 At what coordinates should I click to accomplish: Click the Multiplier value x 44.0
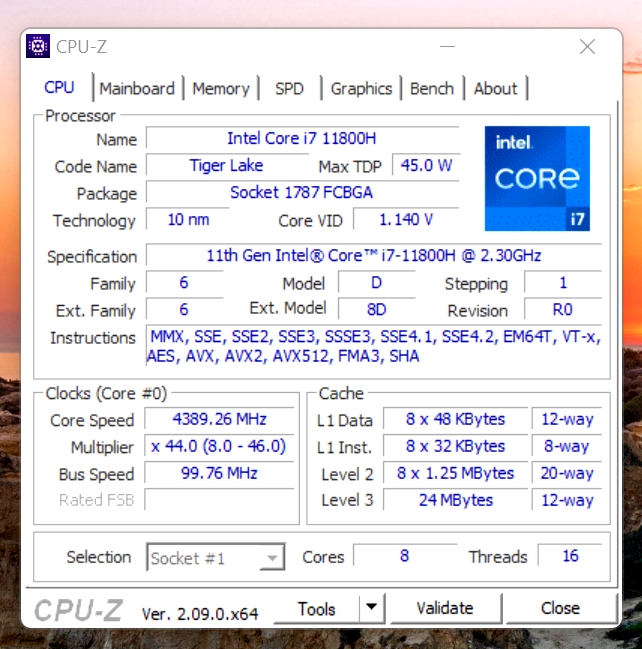pos(219,446)
